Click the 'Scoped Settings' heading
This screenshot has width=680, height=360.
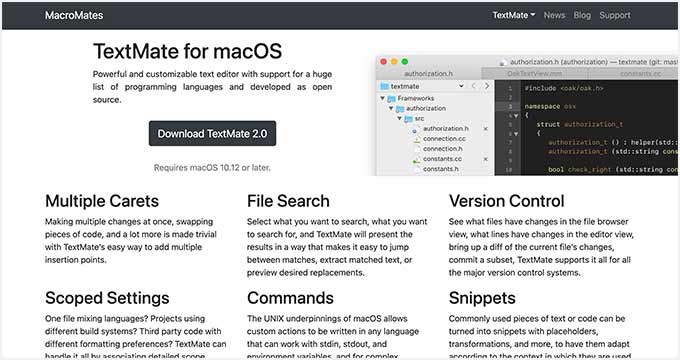pyautogui.click(x=107, y=298)
